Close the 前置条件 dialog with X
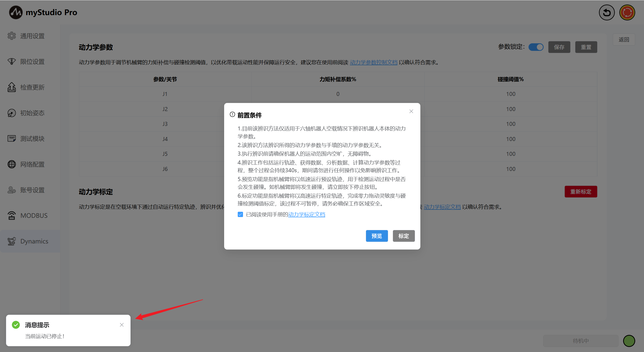The height and width of the screenshot is (352, 644). click(x=411, y=111)
